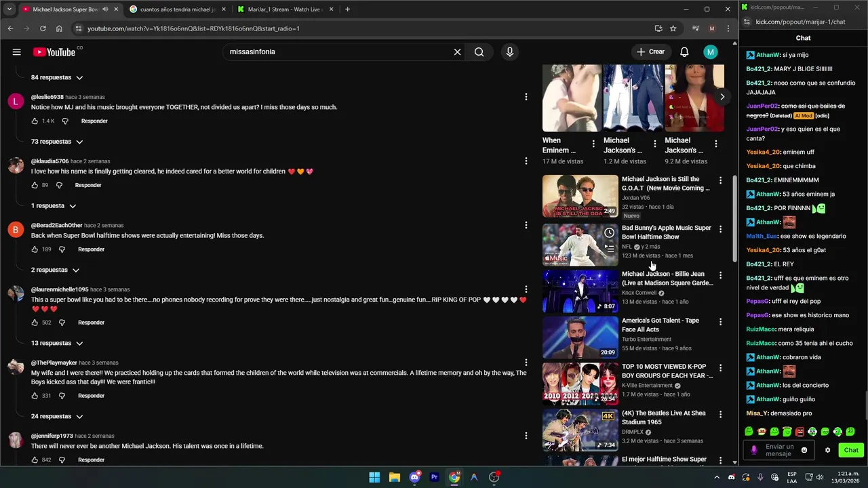
Task: Open the taskbar clock and date
Action: (x=848, y=477)
